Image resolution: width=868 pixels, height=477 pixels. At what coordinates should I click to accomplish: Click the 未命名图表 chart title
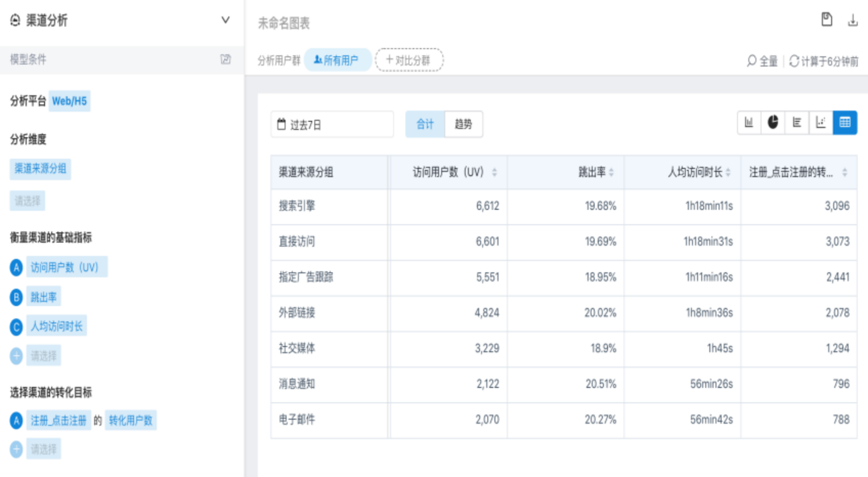click(284, 23)
